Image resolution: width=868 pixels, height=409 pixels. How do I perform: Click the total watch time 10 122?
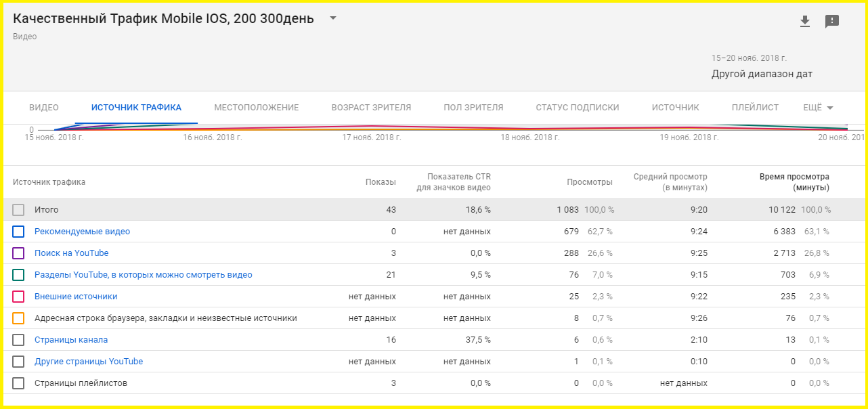[x=782, y=210]
